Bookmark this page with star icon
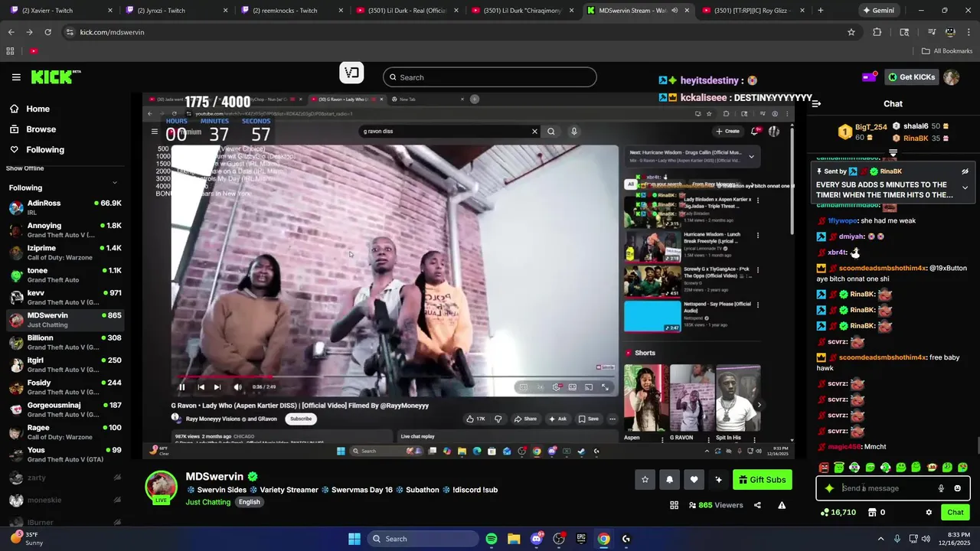980x551 pixels. coord(851,32)
